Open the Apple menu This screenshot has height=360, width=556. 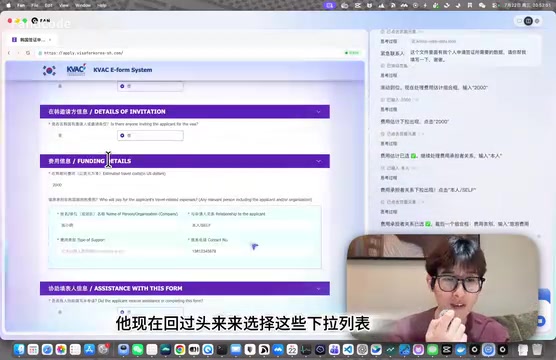click(x=8, y=5)
